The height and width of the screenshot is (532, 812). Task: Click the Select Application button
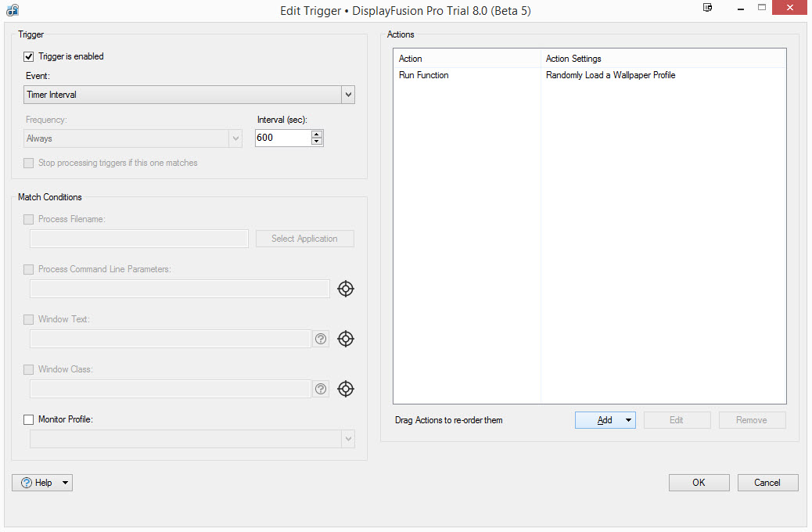[x=305, y=239]
